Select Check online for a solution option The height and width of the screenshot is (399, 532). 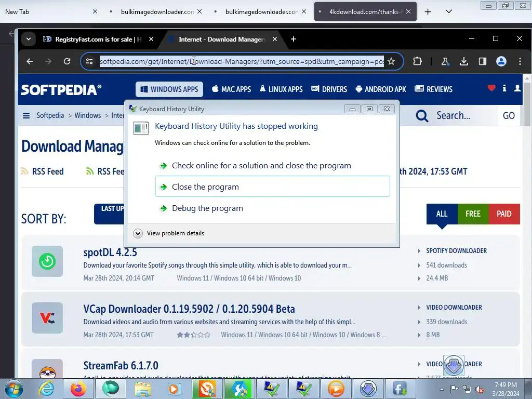tap(272, 166)
